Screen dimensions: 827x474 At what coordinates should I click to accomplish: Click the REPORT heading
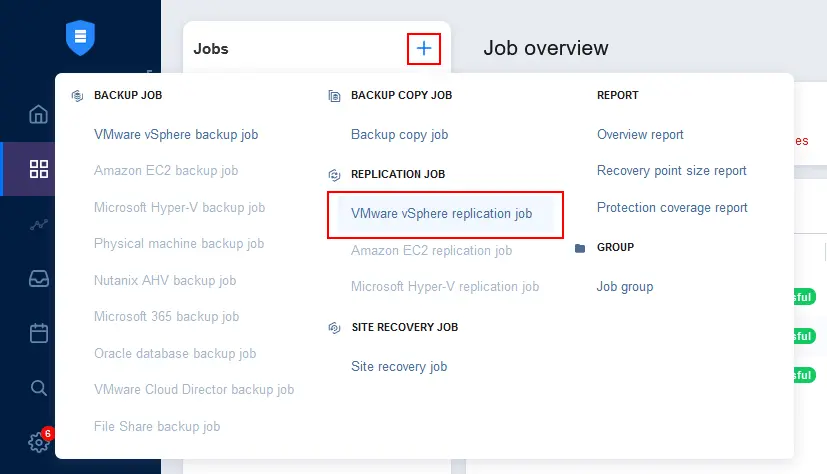(x=618, y=95)
